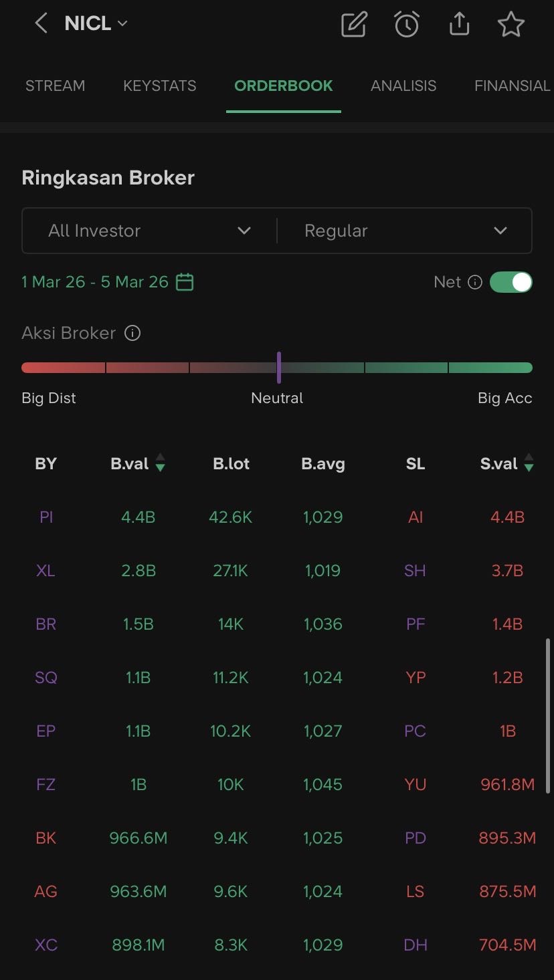Tap the 1 Mar 26 - 5 Mar 26 date range
Viewport: 554px width, 980px height.
coord(95,282)
